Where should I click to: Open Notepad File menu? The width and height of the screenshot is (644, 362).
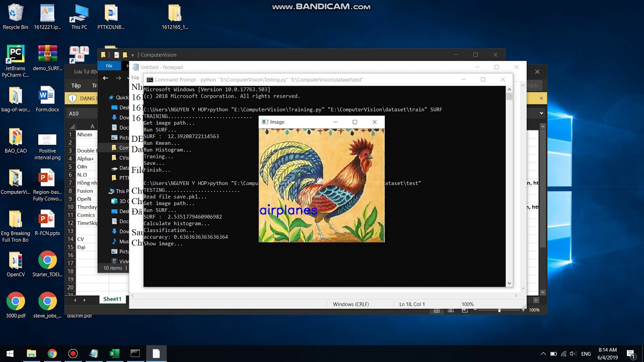tap(135, 77)
